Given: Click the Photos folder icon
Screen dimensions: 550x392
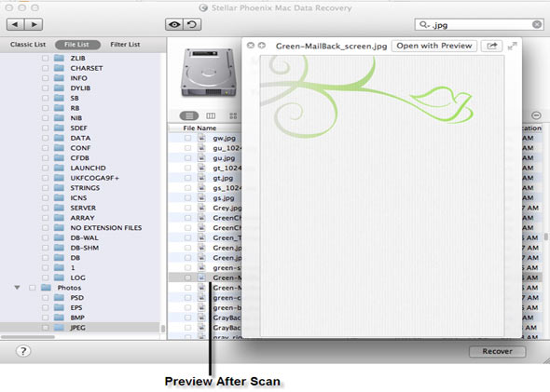Looking at the screenshot, I should coord(46,288).
